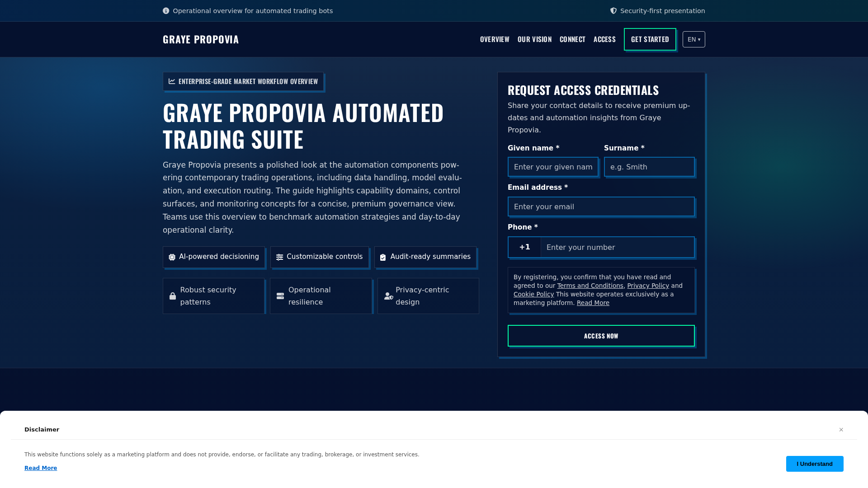The height and width of the screenshot is (488, 868).
Task: Click Read More in the registration notice
Action: (x=593, y=303)
